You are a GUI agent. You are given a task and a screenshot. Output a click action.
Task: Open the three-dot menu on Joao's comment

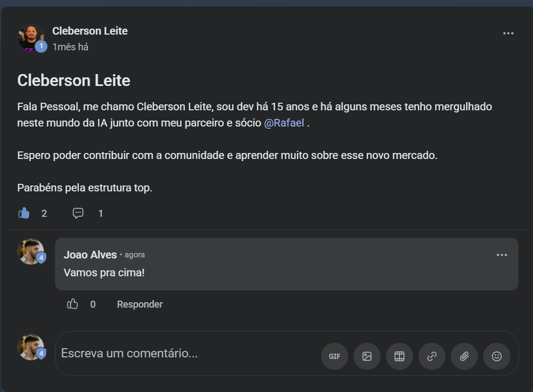(502, 255)
